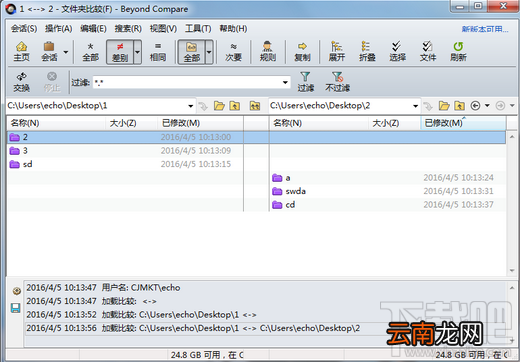Open the forward navigation history dropdown arrow
The width and height of the screenshot is (520, 362).
click(512, 106)
